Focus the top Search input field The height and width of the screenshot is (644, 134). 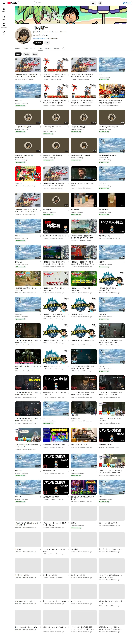coord(62,3)
